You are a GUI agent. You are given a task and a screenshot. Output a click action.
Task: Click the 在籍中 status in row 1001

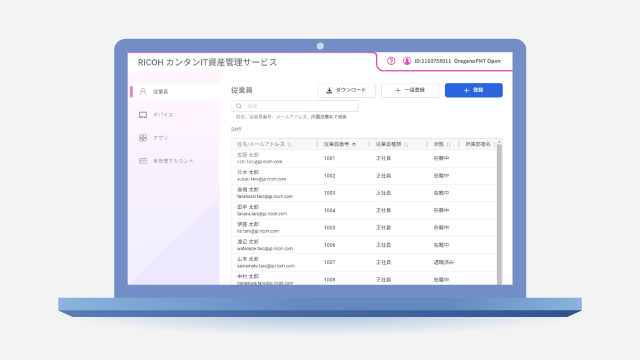tap(441, 158)
